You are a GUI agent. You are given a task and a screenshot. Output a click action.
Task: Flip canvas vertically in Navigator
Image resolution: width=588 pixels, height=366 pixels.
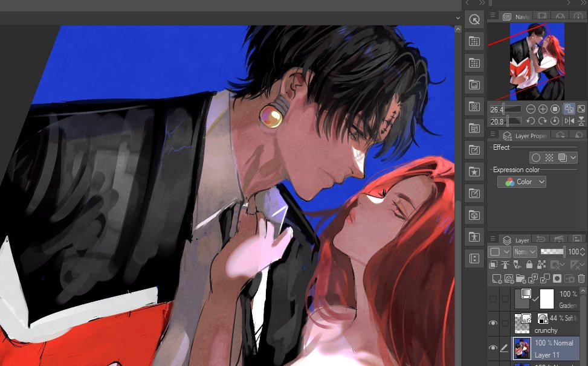581,121
